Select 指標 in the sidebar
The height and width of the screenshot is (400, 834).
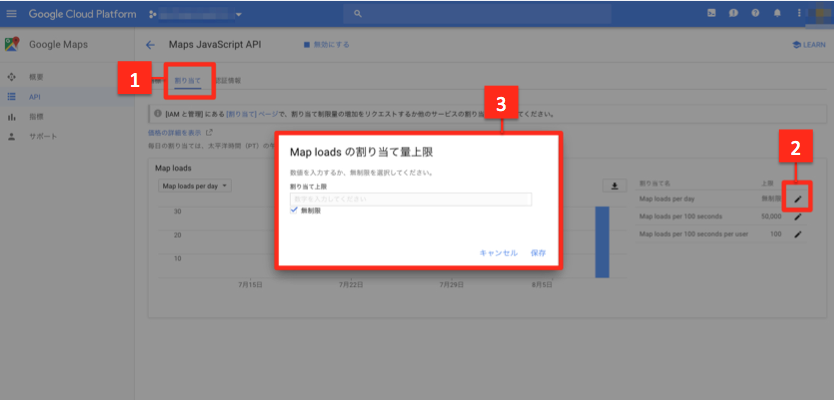(x=37, y=116)
